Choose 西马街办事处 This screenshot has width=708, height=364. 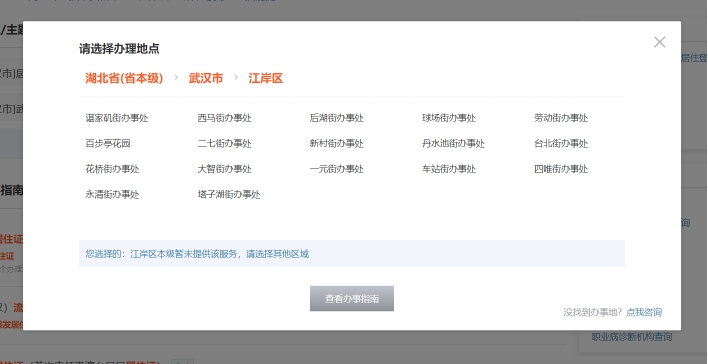224,118
